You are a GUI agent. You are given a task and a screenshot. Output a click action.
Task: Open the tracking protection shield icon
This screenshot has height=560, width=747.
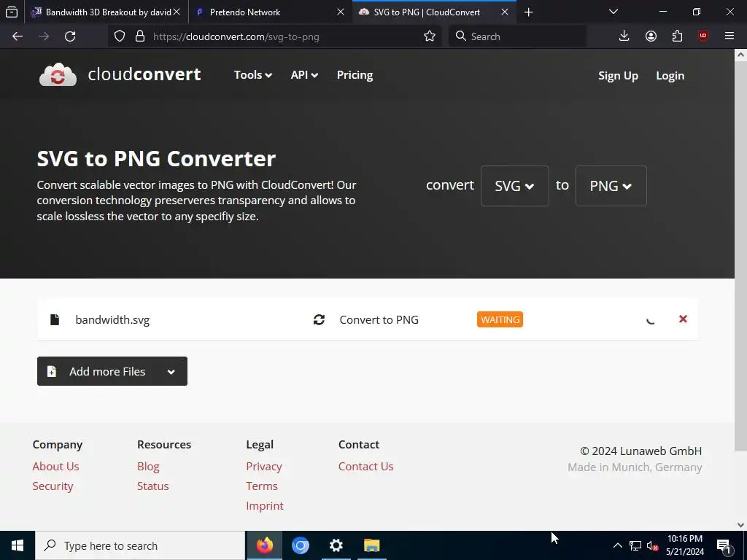pyautogui.click(x=120, y=36)
